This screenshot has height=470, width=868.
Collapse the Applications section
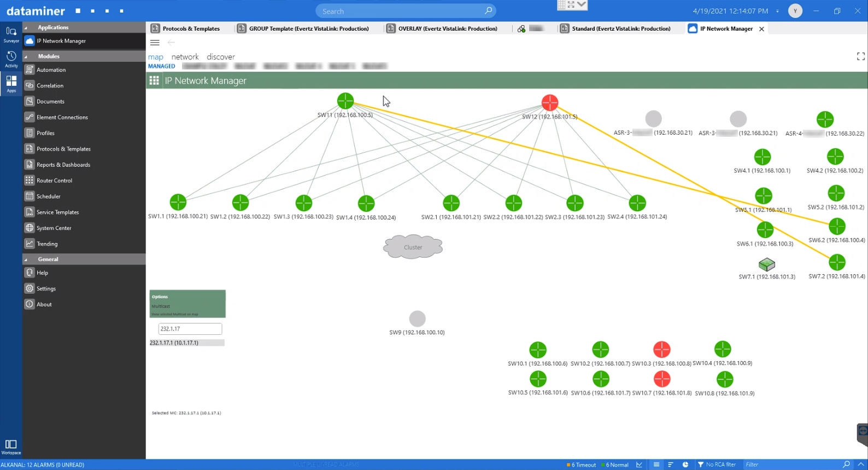click(x=26, y=27)
